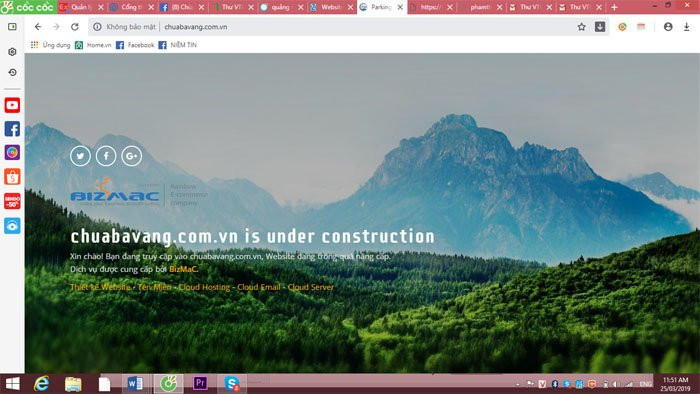This screenshot has width=700, height=394.
Task: Open the Home.vn bookmark
Action: 93,45
